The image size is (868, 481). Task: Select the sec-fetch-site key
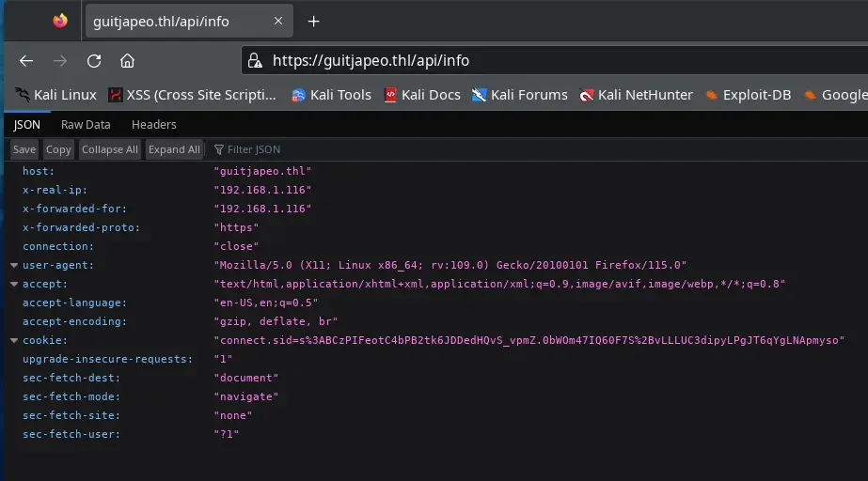pyautogui.click(x=71, y=416)
